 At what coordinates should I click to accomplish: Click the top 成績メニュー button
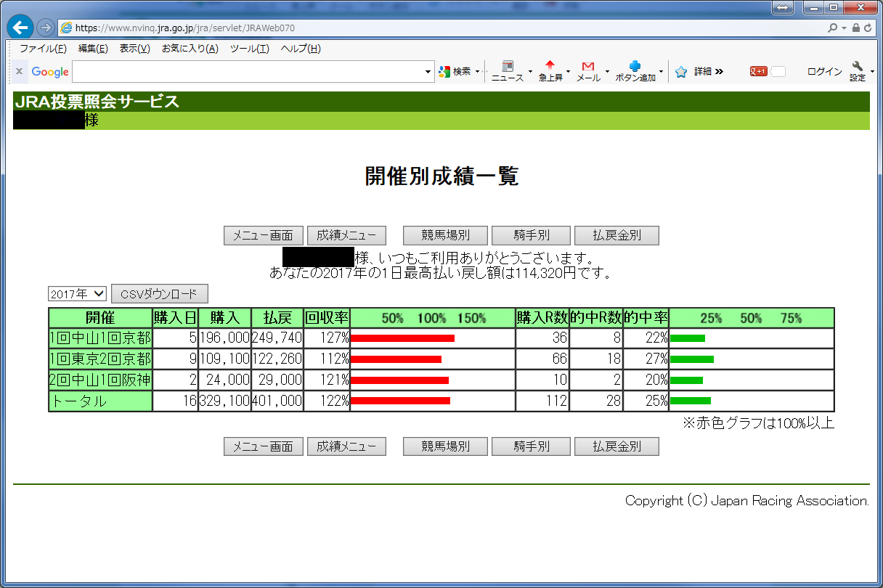pos(346,236)
